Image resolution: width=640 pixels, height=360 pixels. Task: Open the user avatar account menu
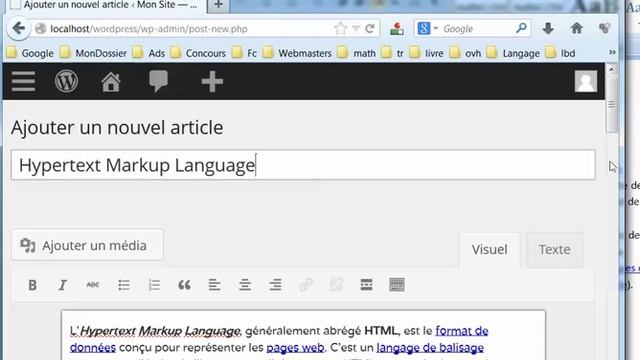(x=586, y=81)
